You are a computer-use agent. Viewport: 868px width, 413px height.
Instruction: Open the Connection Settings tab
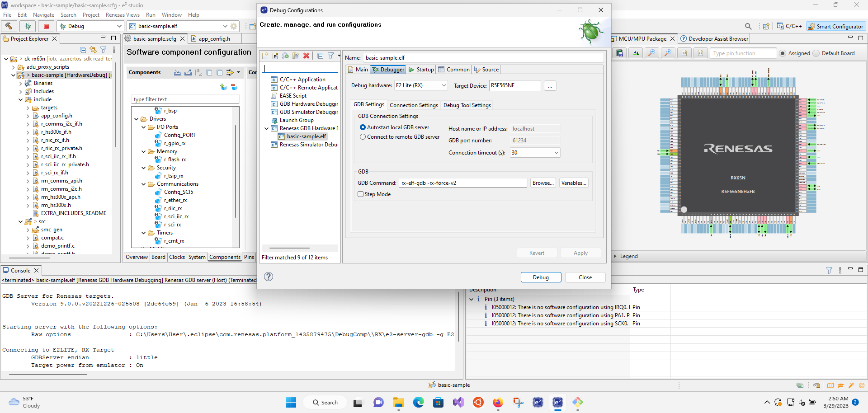click(414, 105)
